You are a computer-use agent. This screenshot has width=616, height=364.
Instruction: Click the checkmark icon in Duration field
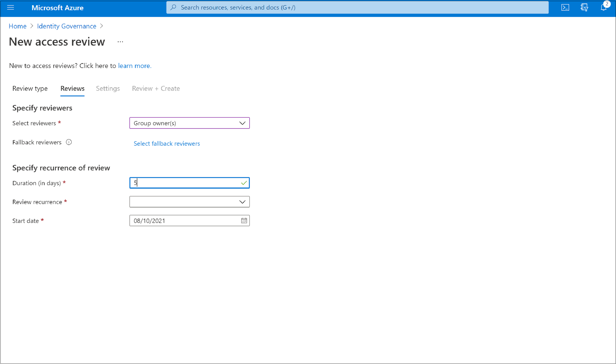(x=244, y=182)
